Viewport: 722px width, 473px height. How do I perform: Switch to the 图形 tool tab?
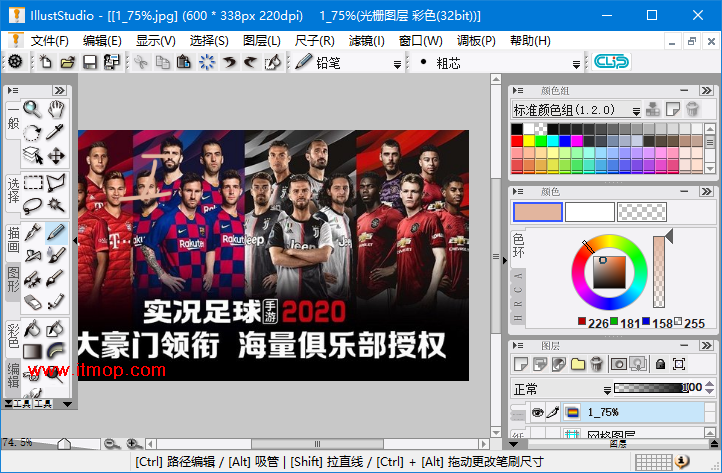(13, 280)
